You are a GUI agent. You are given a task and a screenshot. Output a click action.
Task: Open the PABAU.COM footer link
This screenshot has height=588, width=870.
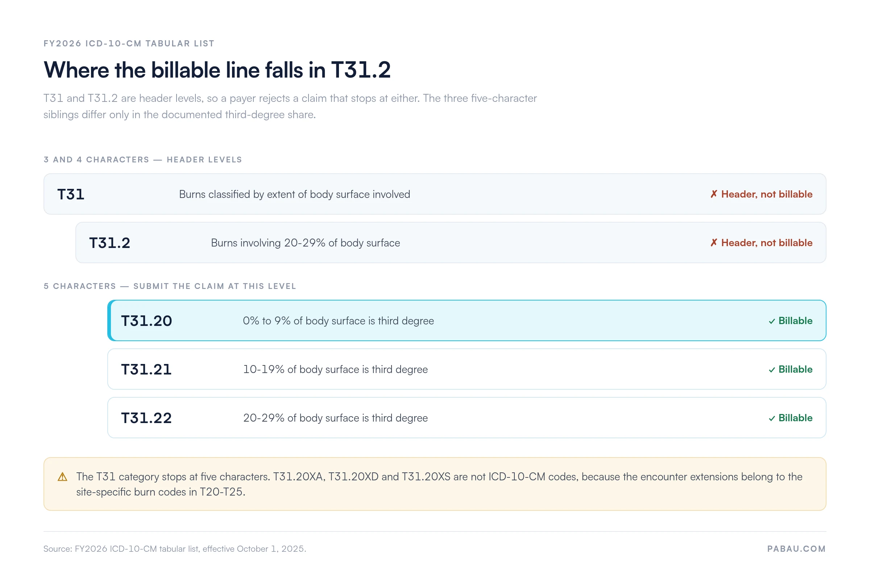[796, 549]
